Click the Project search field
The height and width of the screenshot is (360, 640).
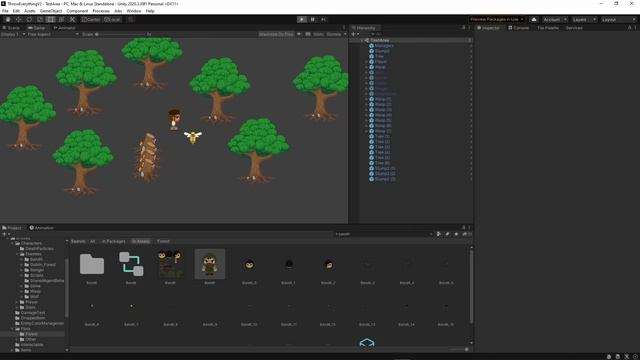pyautogui.click(x=384, y=234)
